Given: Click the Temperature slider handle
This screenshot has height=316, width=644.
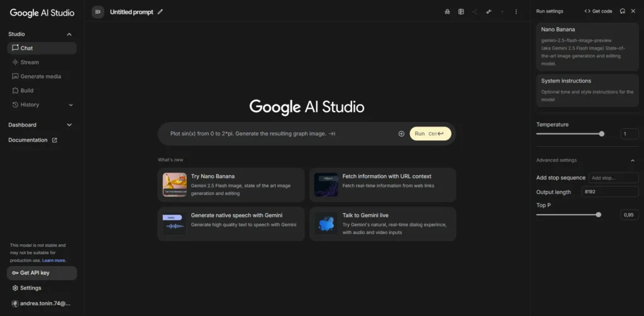Looking at the screenshot, I should pyautogui.click(x=602, y=133).
